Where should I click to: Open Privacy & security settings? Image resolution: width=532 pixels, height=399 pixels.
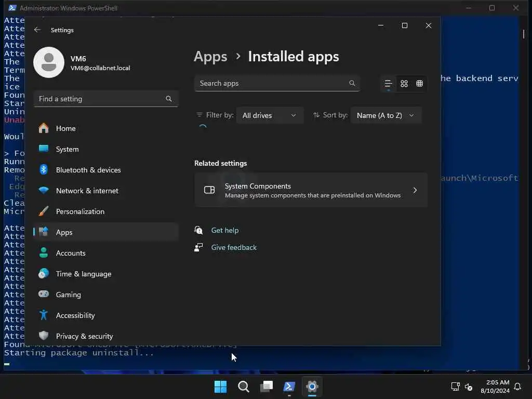(106, 336)
